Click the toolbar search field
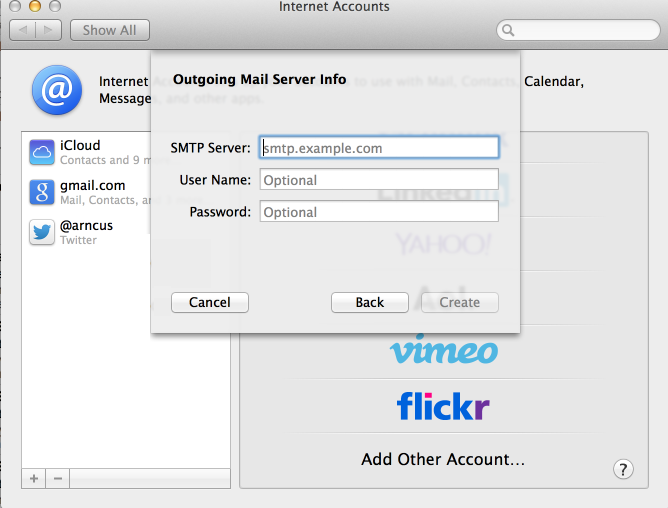The height and width of the screenshot is (508, 668). coord(578,30)
